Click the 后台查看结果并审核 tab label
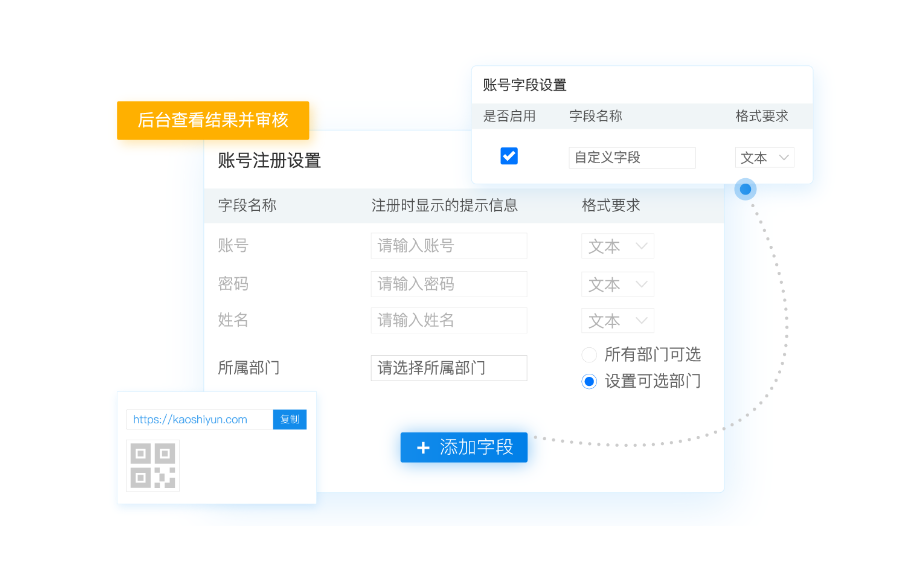This screenshot has width=914, height=578. tap(213, 120)
